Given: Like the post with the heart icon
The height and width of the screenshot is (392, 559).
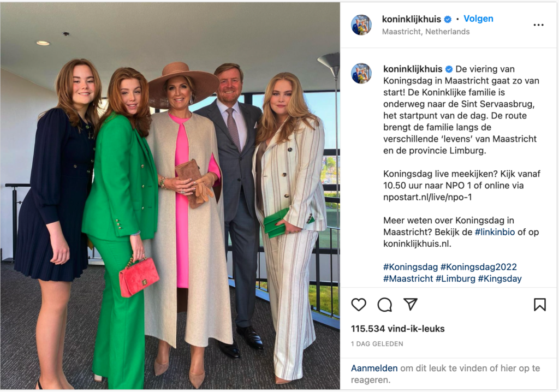Looking at the screenshot, I should pos(359,305).
